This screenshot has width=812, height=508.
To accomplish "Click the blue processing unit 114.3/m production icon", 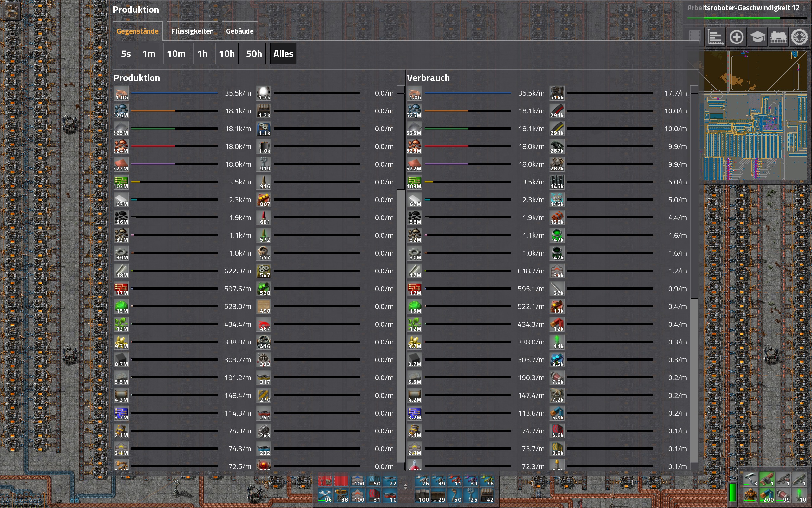I will coord(121,413).
